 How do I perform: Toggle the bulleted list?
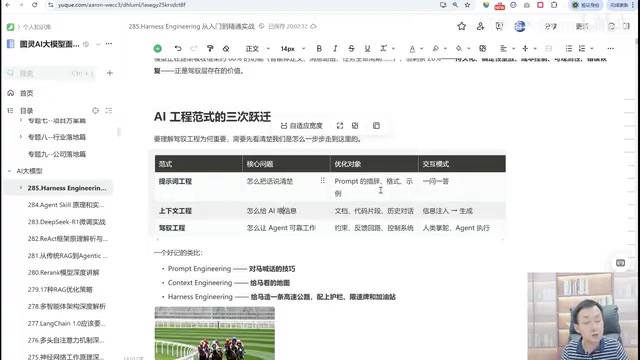coord(569,48)
